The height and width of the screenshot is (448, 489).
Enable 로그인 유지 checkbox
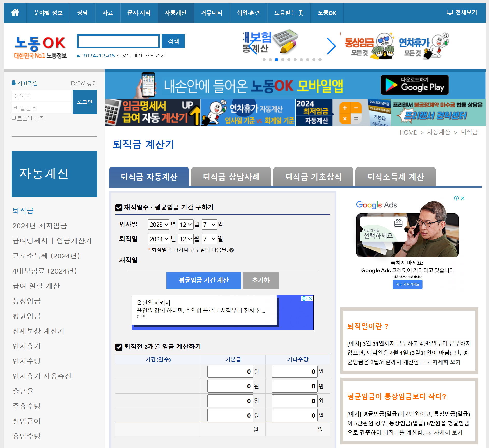click(13, 118)
